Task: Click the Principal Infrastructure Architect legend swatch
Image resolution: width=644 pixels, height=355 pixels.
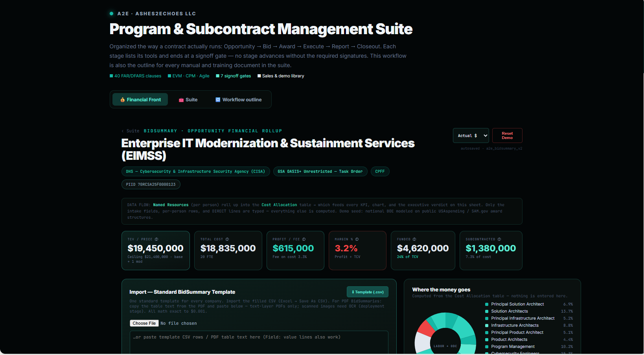Action: [x=487, y=318]
